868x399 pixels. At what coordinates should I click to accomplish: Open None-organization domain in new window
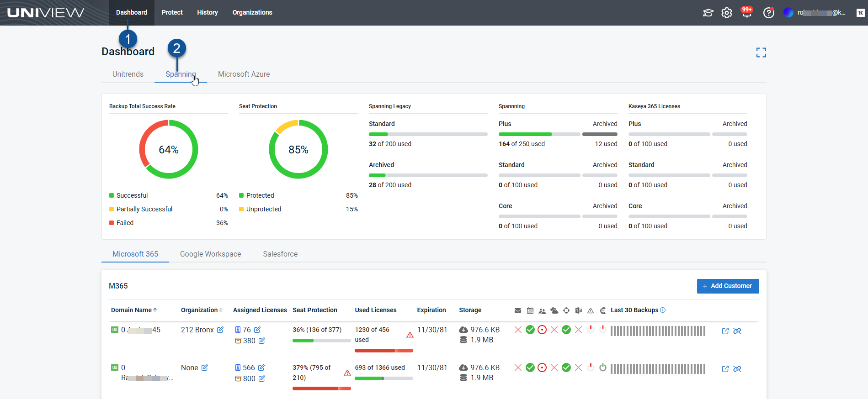[725, 369]
